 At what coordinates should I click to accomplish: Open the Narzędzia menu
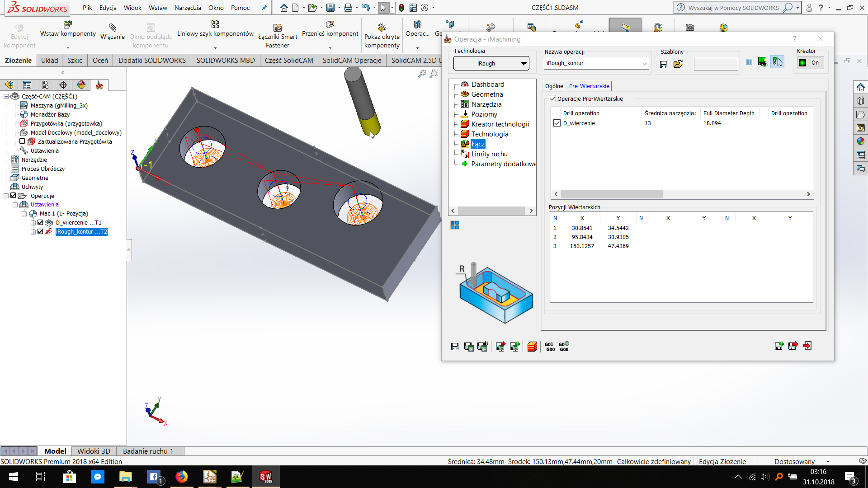188,8
